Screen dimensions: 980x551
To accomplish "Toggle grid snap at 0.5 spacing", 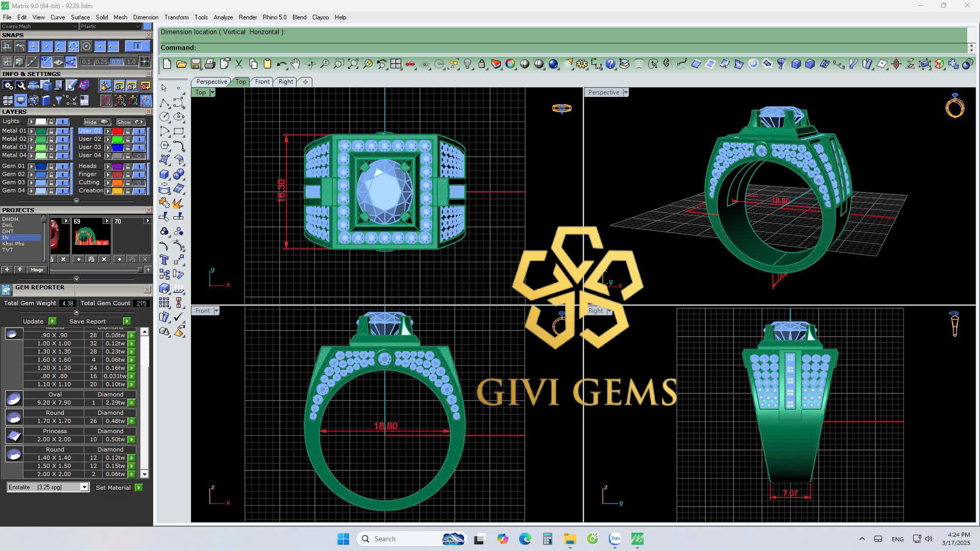I will 116,62.
